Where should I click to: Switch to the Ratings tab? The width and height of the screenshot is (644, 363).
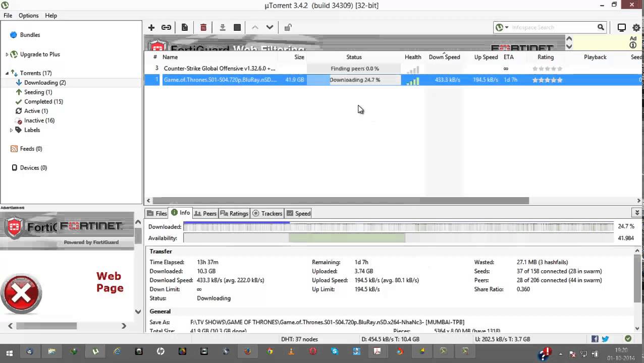point(234,213)
